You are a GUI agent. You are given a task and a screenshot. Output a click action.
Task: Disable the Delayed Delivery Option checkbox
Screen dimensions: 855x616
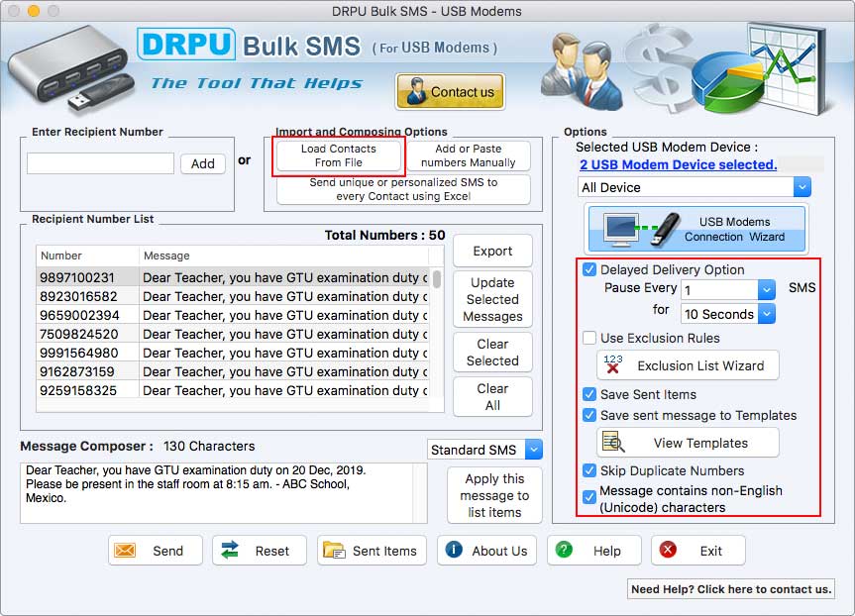tap(589, 269)
